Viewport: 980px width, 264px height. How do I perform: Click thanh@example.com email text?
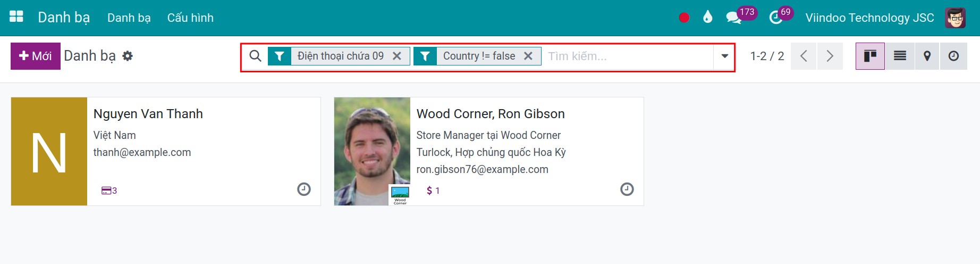[142, 152]
